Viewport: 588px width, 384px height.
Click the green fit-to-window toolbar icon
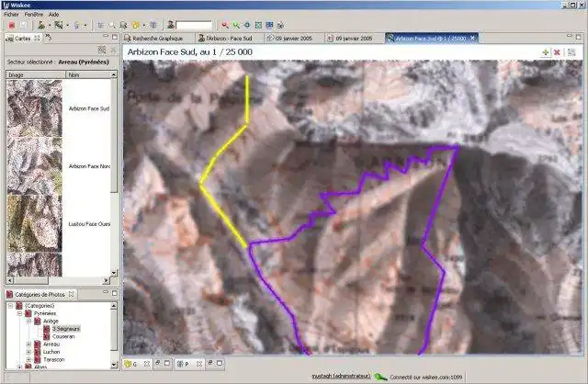point(258,25)
